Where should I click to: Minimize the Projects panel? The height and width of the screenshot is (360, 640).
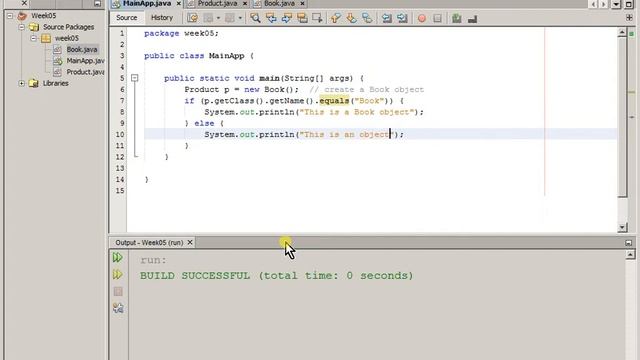point(97,3)
